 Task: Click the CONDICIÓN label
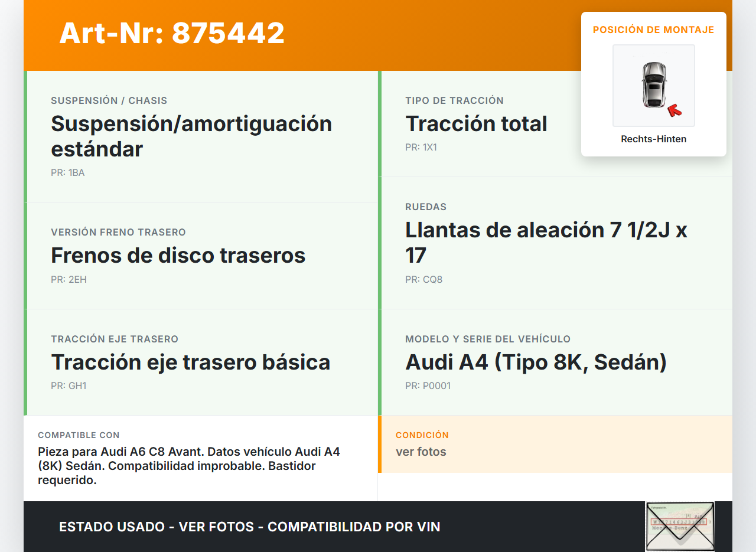coord(422,435)
